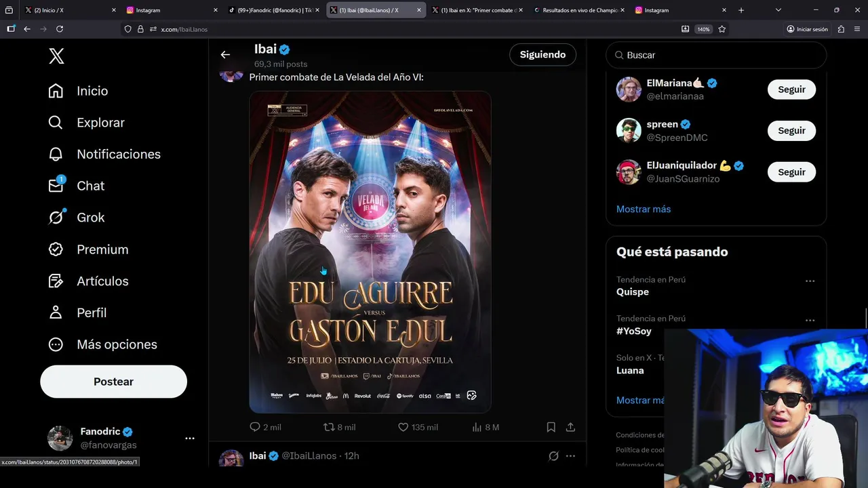Click the 140% zoom indicator
The height and width of the screenshot is (488, 868).
click(x=704, y=29)
